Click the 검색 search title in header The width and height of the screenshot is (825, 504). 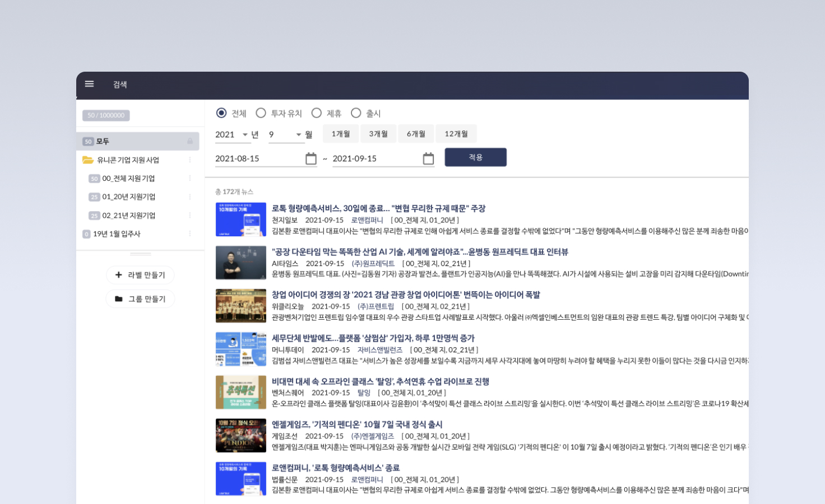coord(120,85)
